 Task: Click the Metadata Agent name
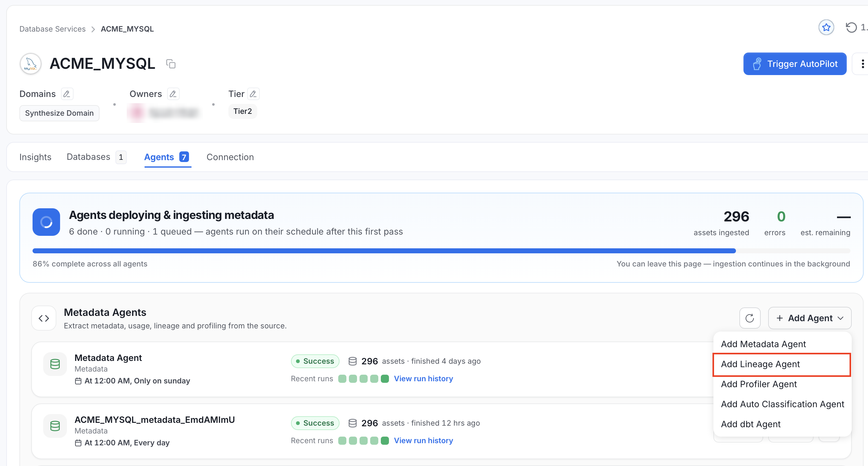108,358
